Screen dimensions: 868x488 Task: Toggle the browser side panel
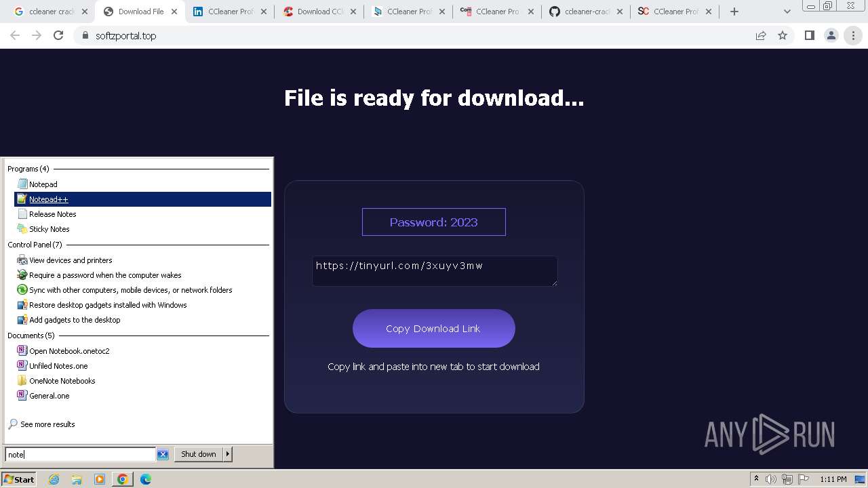click(809, 36)
